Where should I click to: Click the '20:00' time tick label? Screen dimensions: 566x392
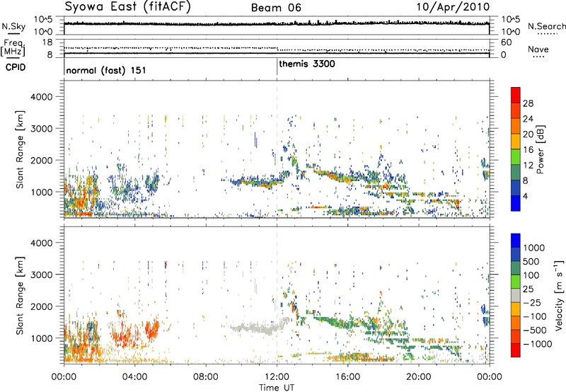pyautogui.click(x=419, y=377)
